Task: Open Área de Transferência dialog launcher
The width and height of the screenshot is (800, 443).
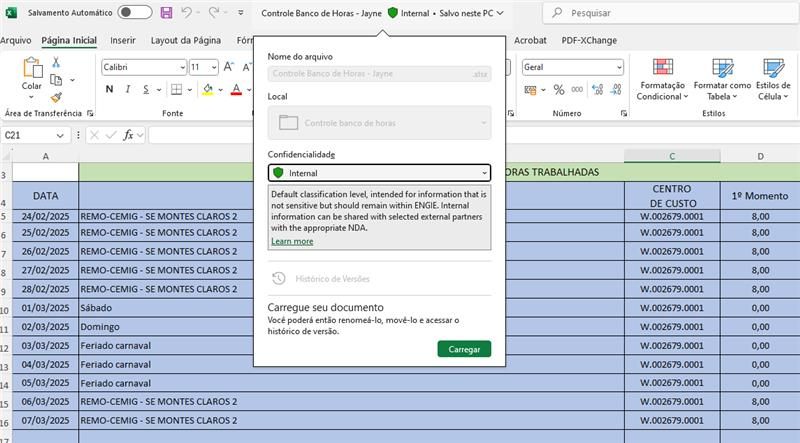Action: point(90,113)
